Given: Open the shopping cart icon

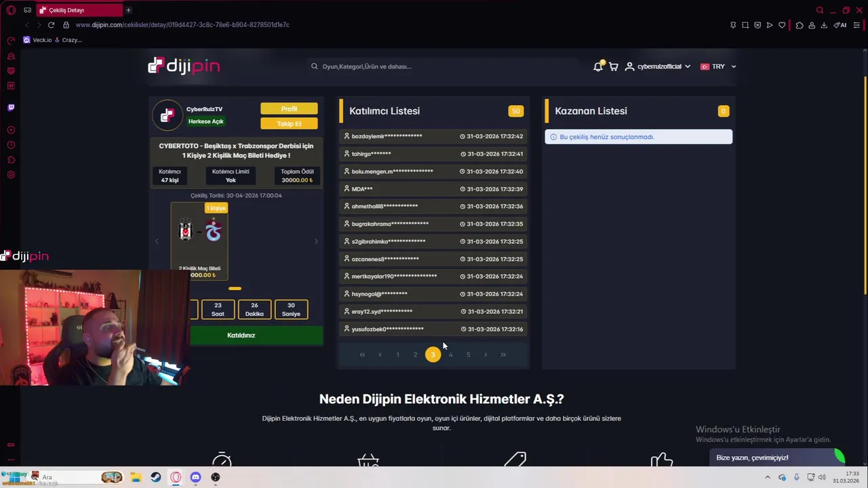Looking at the screenshot, I should pyautogui.click(x=613, y=66).
